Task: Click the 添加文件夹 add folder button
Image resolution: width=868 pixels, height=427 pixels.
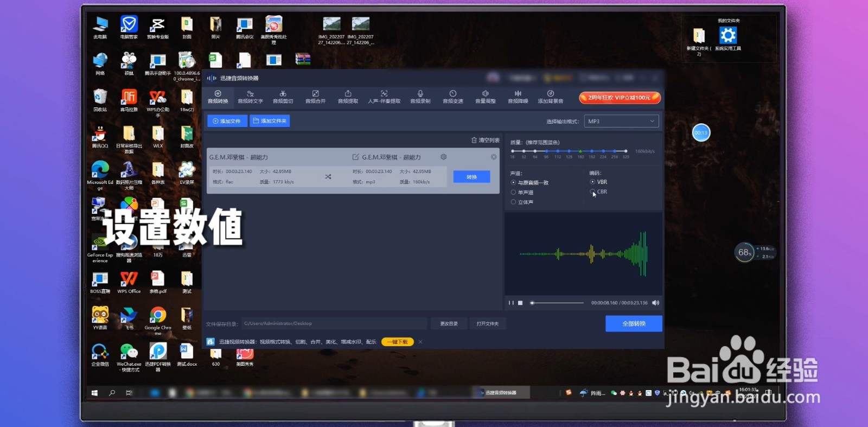Action: pyautogui.click(x=270, y=121)
